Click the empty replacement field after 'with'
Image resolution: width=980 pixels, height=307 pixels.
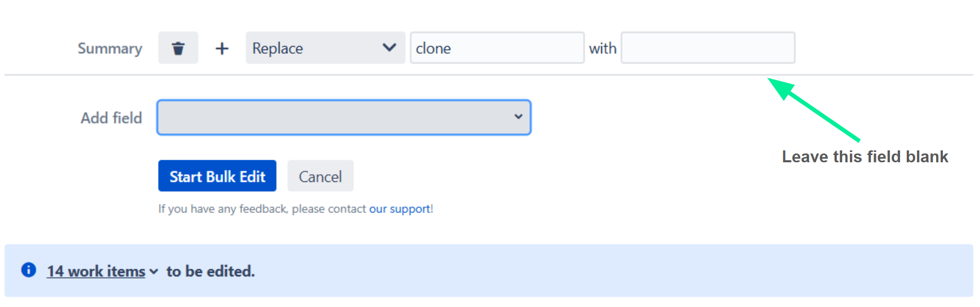[708, 48]
